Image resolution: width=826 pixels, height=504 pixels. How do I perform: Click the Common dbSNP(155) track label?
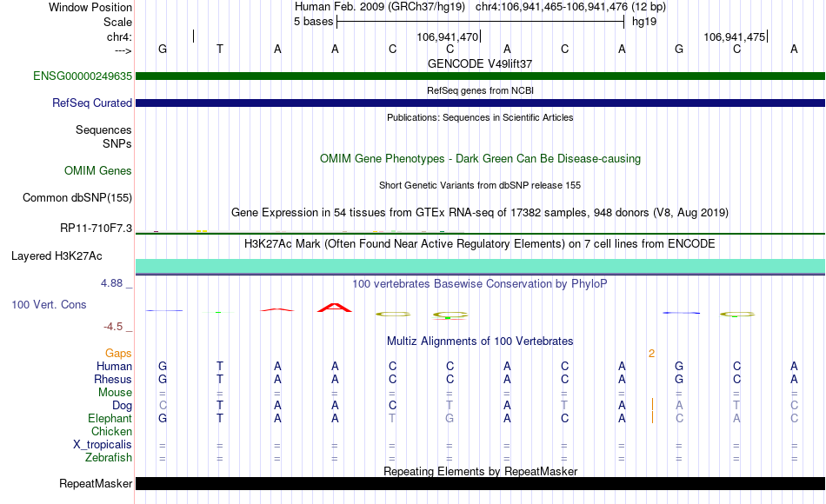coord(77,197)
